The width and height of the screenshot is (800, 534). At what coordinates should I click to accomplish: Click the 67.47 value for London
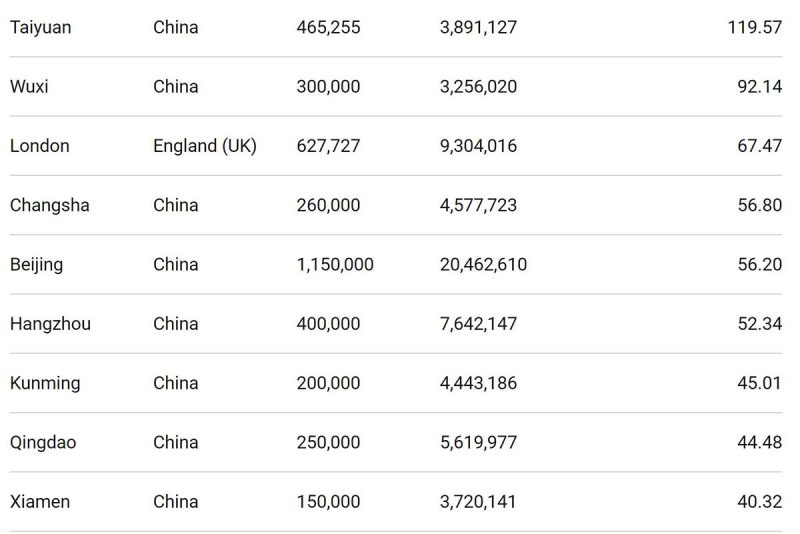pos(759,146)
